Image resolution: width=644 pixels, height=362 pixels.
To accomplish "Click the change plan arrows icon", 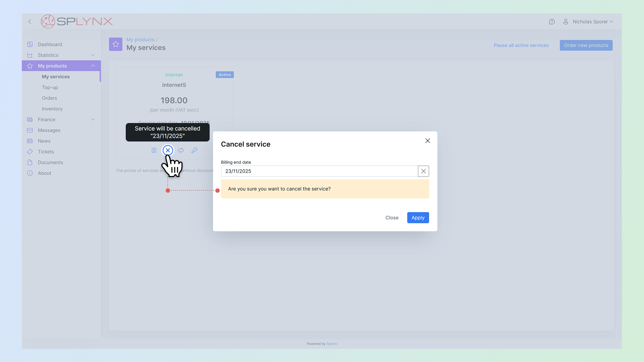I will coord(181,150).
